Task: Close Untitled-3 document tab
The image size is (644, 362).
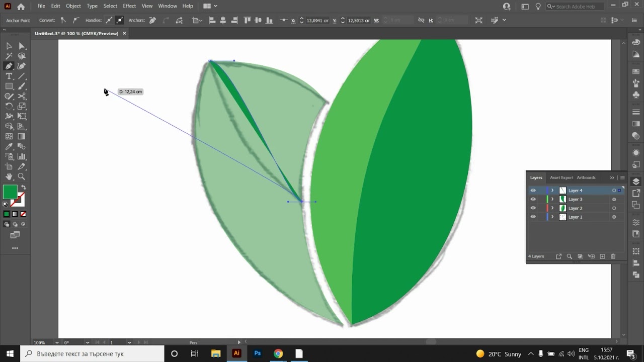Action: [124, 33]
